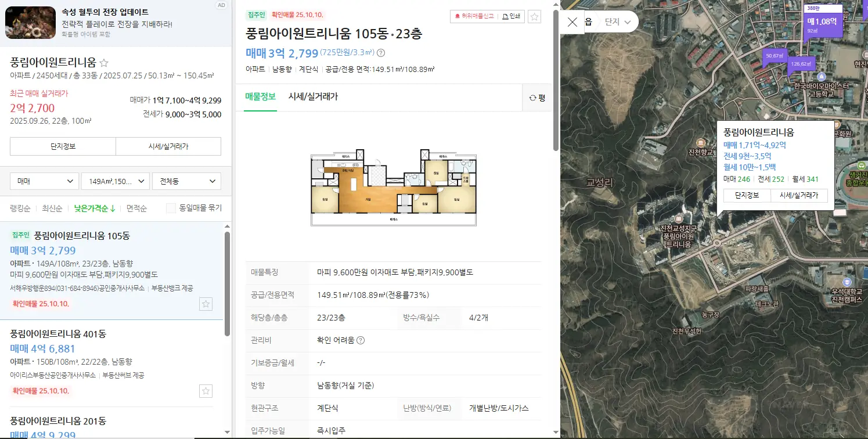Click the favorite star in listing detail header
868x439 pixels.
point(535,16)
